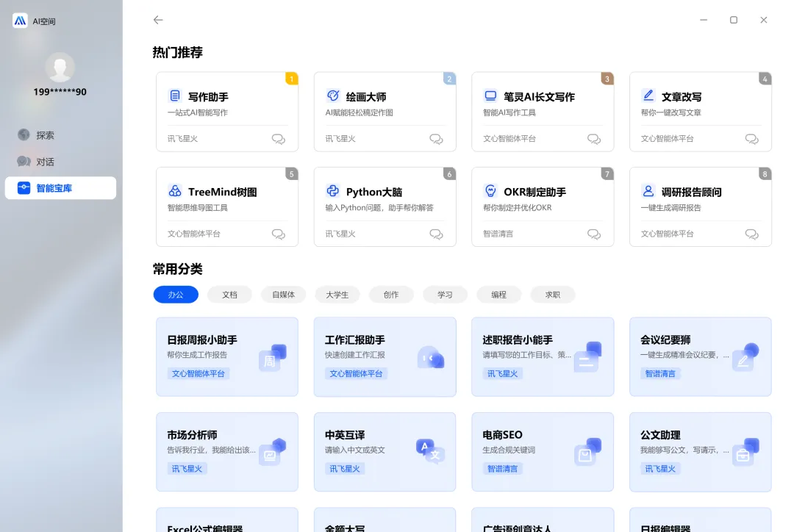Start chat from 调研报告顾问 bubble icon
This screenshot has width=794, height=532.
(x=752, y=234)
